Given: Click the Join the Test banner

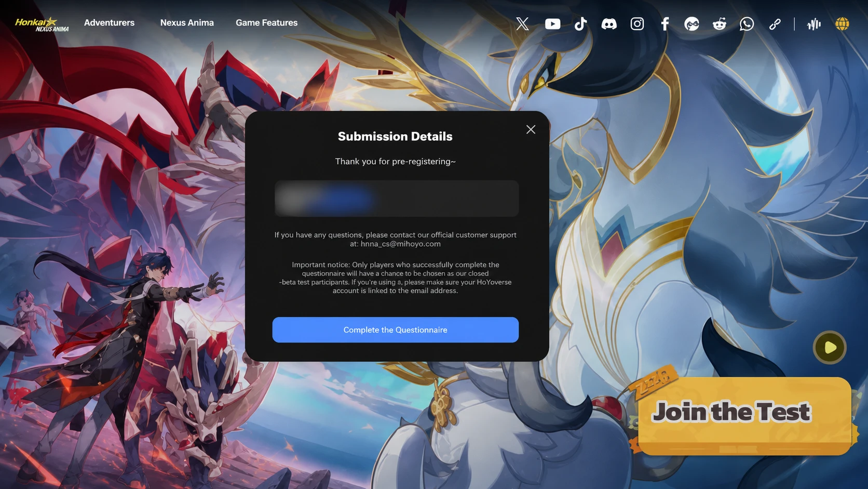Looking at the screenshot, I should pos(744,416).
